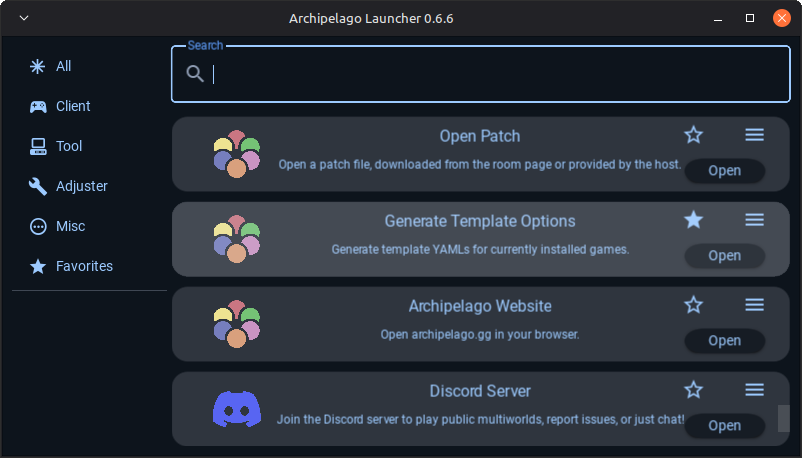Image resolution: width=802 pixels, height=458 pixels.
Task: Click 'Generate template YAMLs' description text
Action: pos(480,250)
